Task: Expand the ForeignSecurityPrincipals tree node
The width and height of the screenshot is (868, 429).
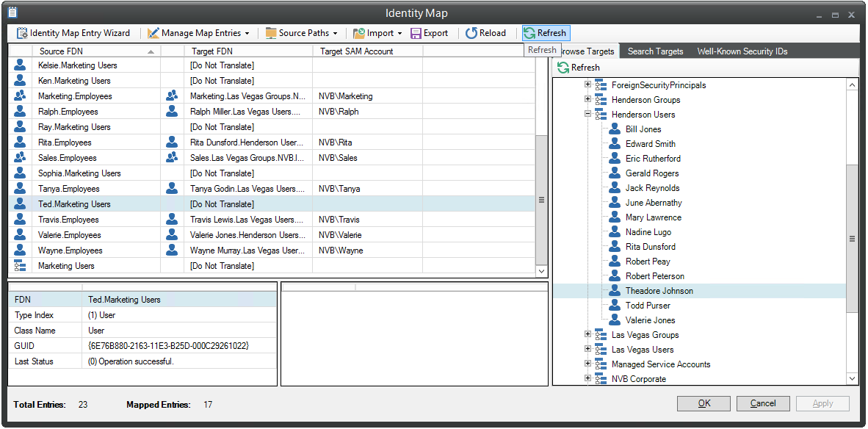Action: (588, 84)
